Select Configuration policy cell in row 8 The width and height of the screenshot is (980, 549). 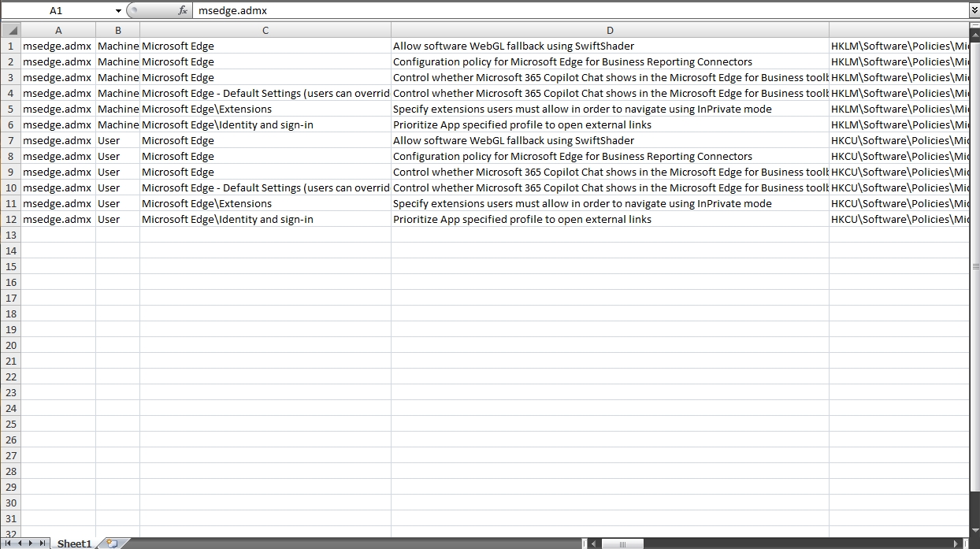click(610, 156)
